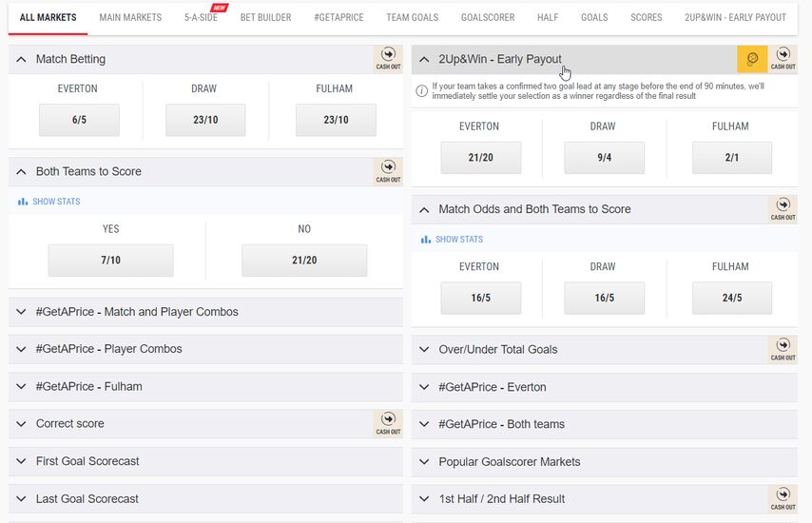Click the NEW badge on 5-A-SIDE tab
This screenshot has height=523, width=812.
[220, 8]
